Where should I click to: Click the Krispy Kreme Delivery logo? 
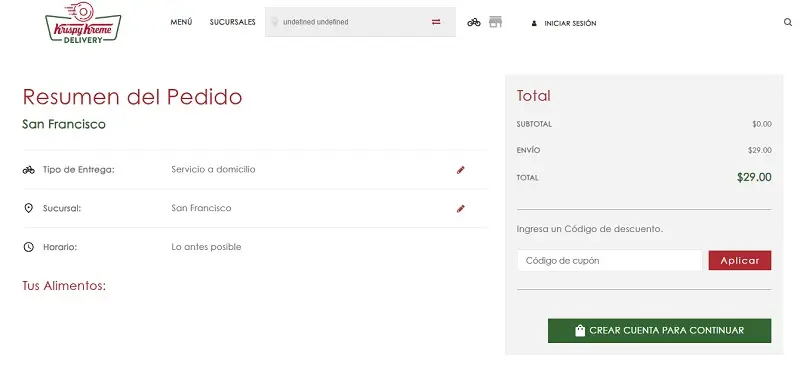coord(83,22)
